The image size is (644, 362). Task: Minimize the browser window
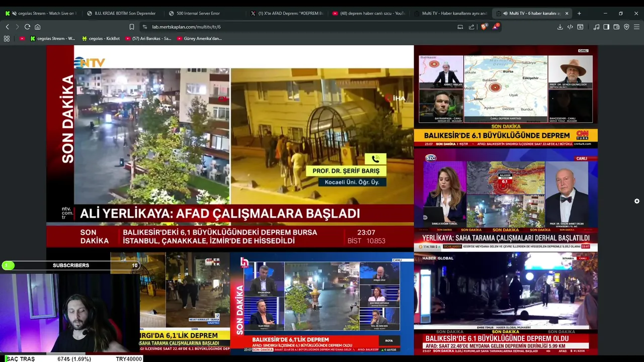(x=605, y=14)
